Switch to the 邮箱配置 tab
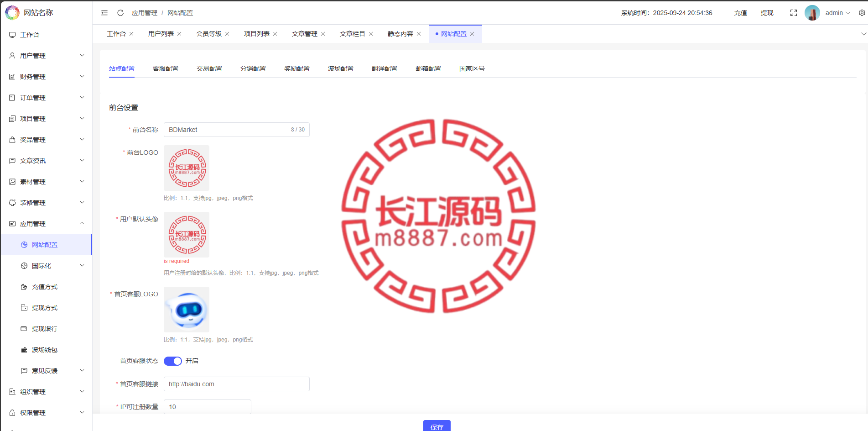This screenshot has height=431, width=868. (x=428, y=68)
